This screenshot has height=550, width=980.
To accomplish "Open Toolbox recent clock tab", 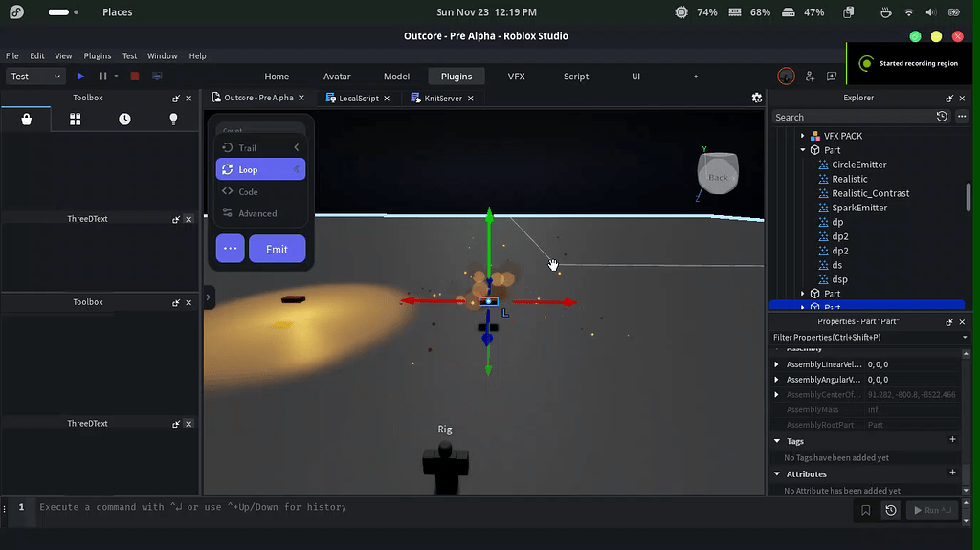I will pyautogui.click(x=124, y=120).
